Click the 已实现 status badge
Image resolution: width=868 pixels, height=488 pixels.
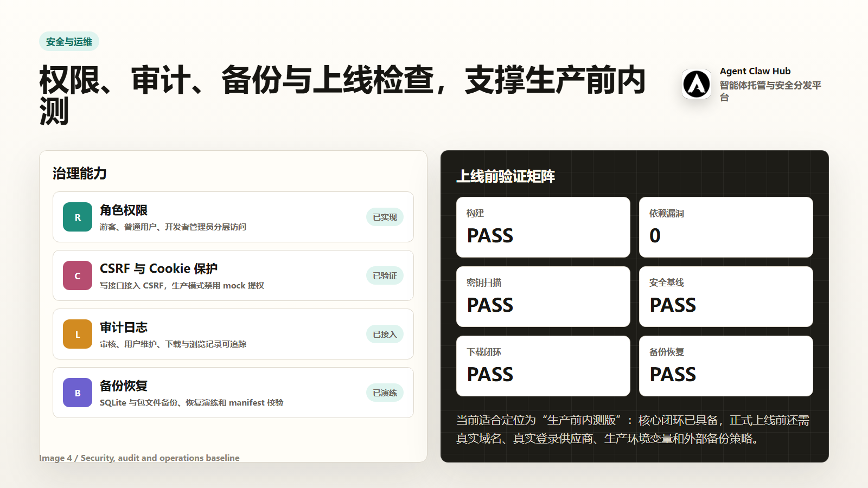385,217
